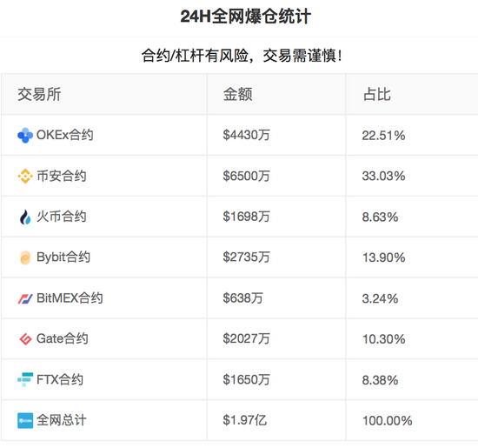
Task: Click the $2735万 amount cell
Action: click(x=246, y=257)
